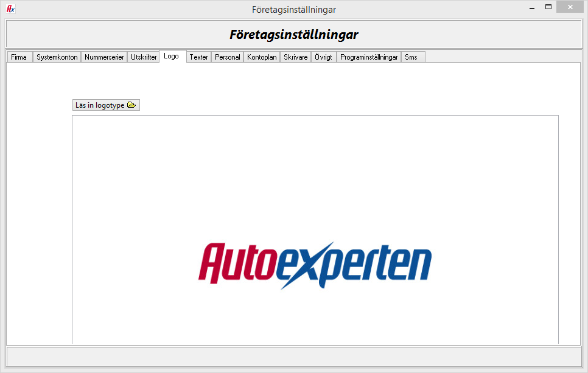Open the Firma tab

click(19, 57)
